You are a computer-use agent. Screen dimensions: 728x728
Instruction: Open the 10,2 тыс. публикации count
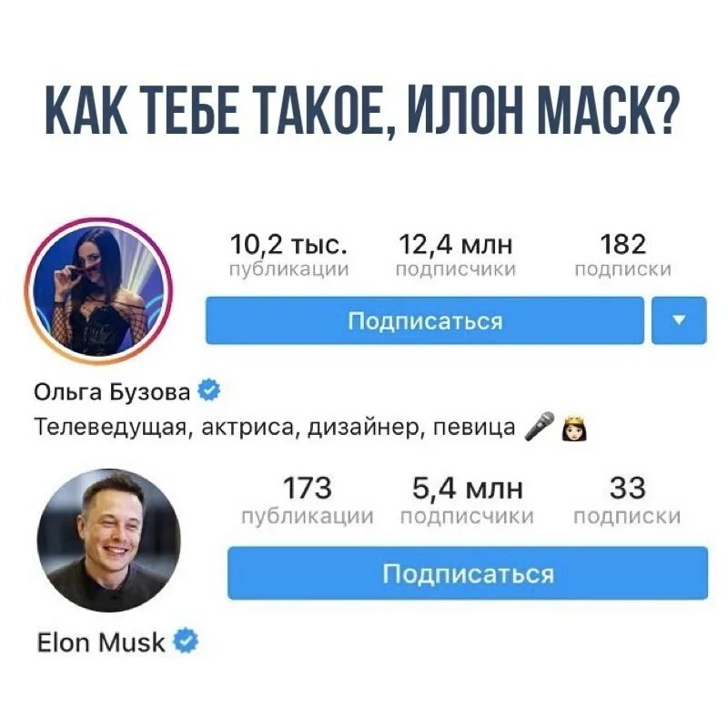(288, 255)
